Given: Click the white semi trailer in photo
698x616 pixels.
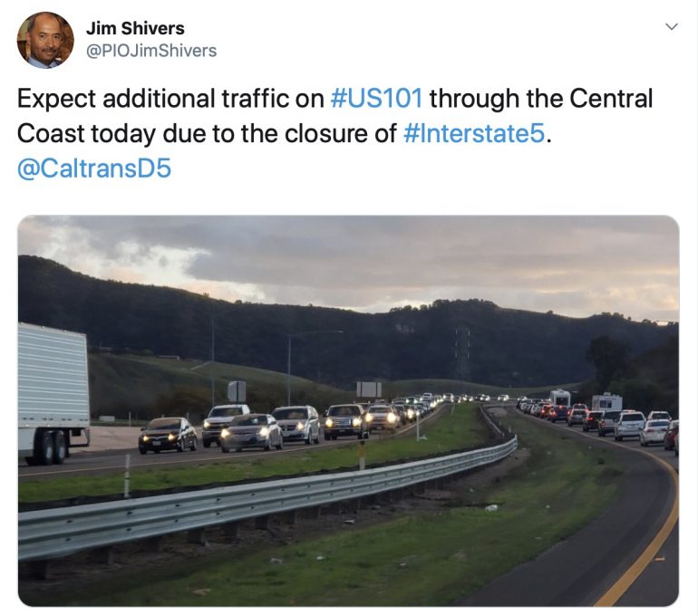Looking at the screenshot, I should click(x=53, y=392).
